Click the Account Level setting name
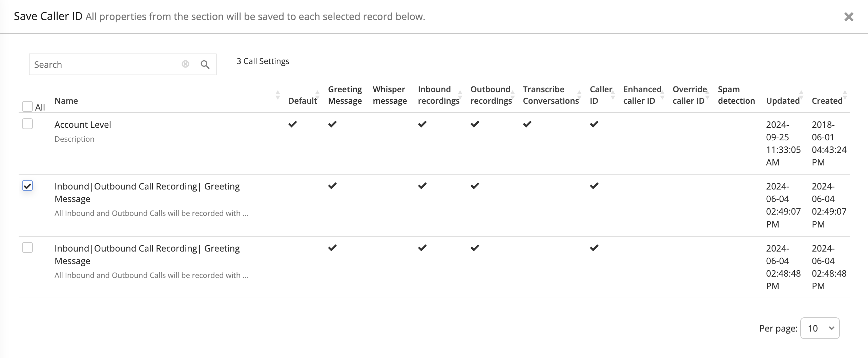Image resolution: width=868 pixels, height=358 pixels. 83,125
